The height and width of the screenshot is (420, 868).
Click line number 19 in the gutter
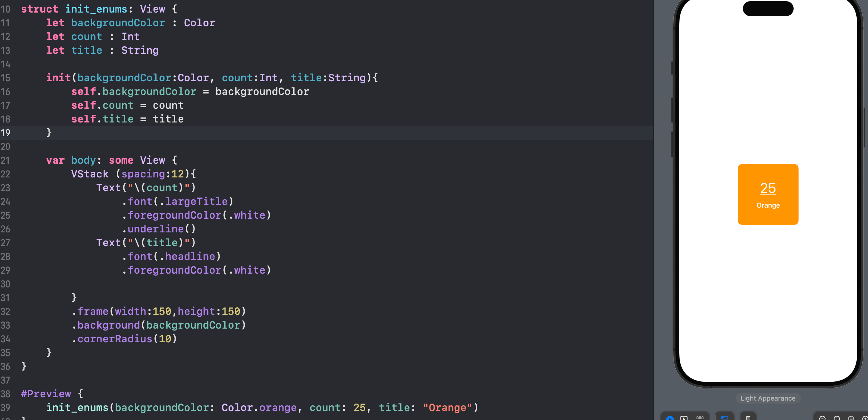pos(5,133)
